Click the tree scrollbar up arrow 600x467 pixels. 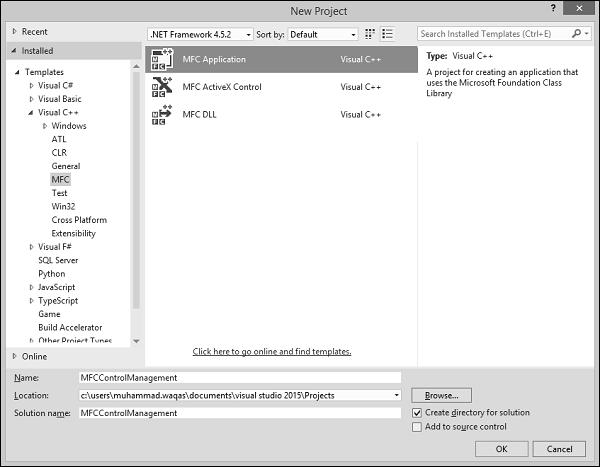[x=136, y=67]
